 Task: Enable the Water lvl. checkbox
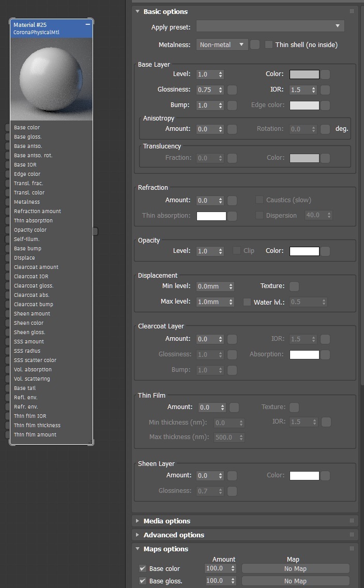click(247, 302)
